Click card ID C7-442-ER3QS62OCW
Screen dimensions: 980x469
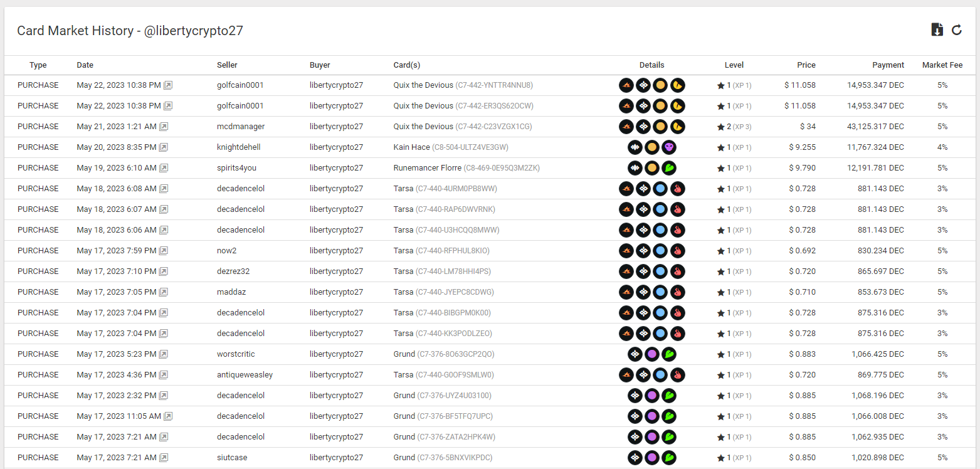tap(494, 106)
